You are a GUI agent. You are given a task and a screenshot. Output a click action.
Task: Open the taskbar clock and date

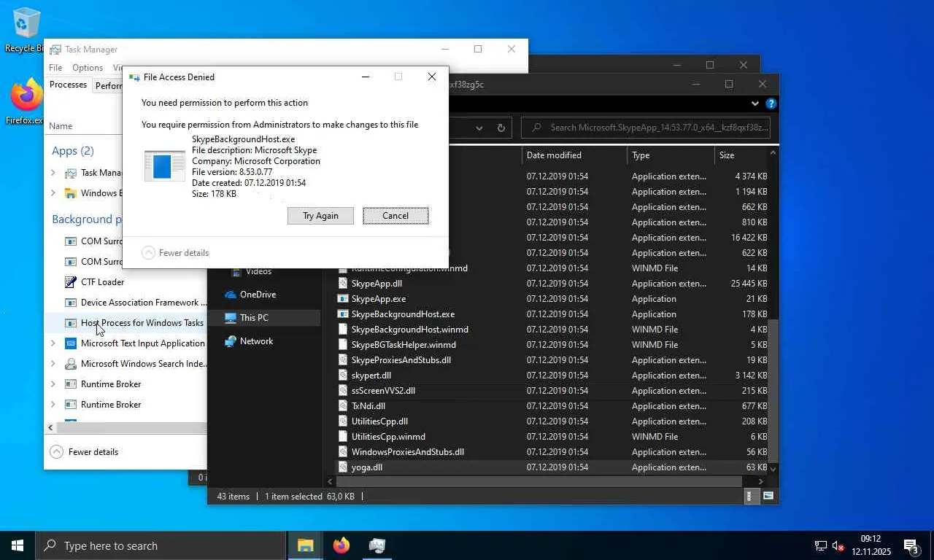point(871,545)
